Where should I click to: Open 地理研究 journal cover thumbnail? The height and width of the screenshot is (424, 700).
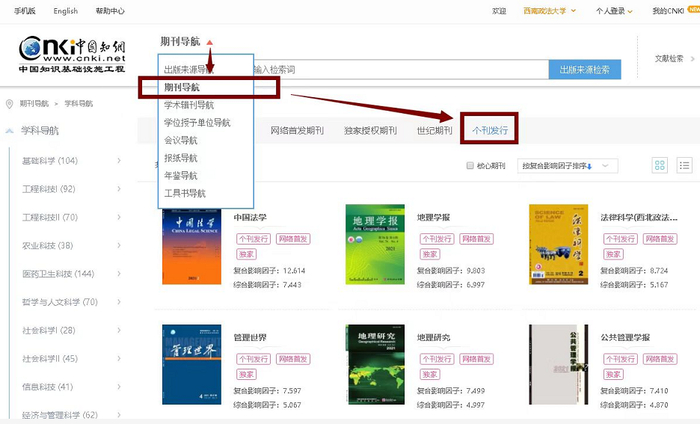(375, 364)
